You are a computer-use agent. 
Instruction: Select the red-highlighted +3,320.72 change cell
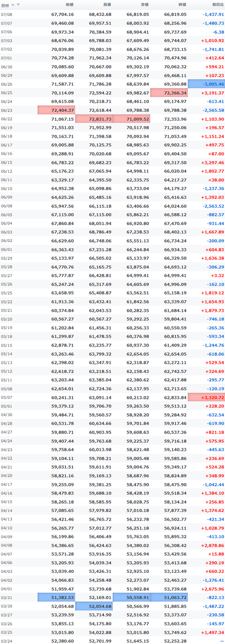click(x=207, y=397)
